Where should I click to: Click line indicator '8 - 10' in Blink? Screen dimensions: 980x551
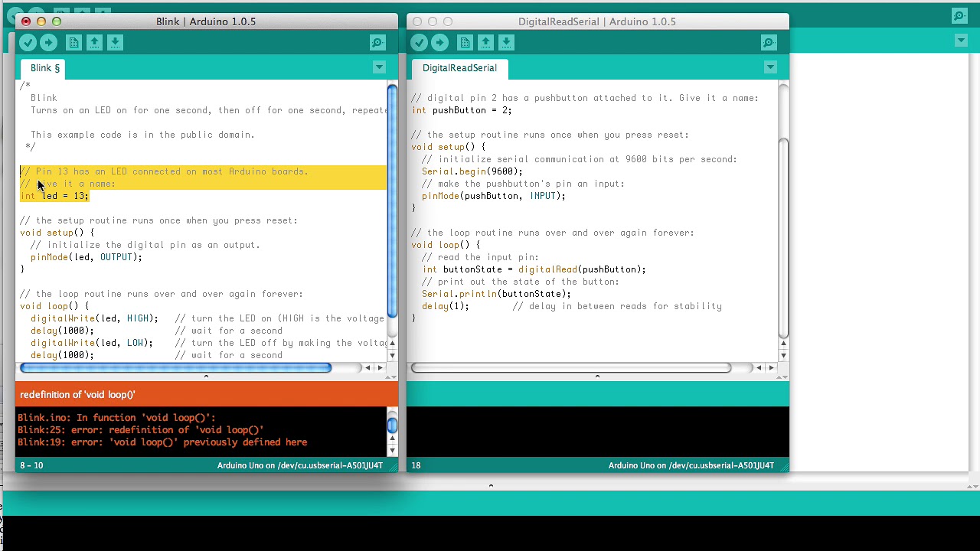[x=31, y=465]
